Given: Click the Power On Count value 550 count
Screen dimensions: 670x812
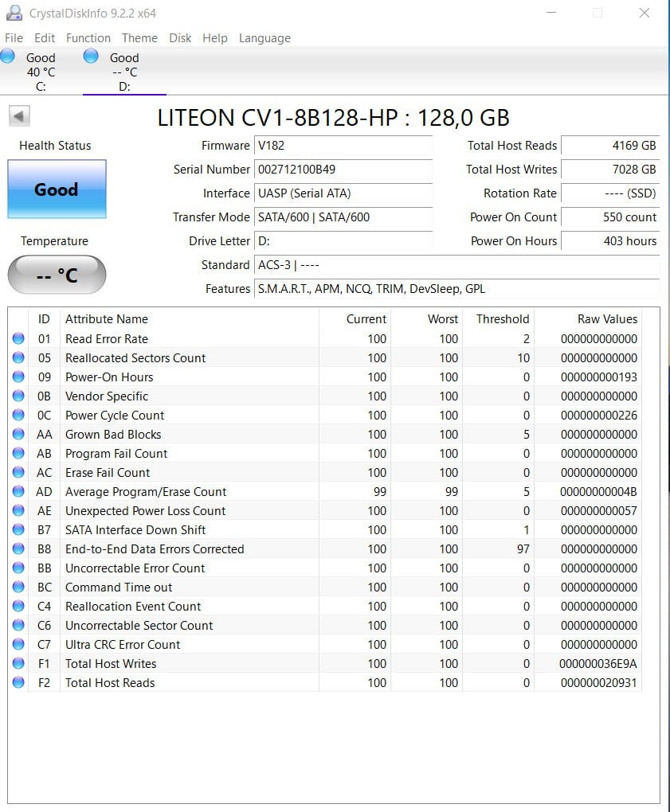Looking at the screenshot, I should tap(610, 217).
